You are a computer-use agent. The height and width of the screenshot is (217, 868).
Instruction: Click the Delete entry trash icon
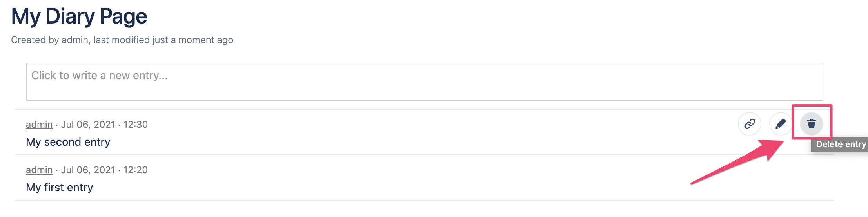click(811, 124)
